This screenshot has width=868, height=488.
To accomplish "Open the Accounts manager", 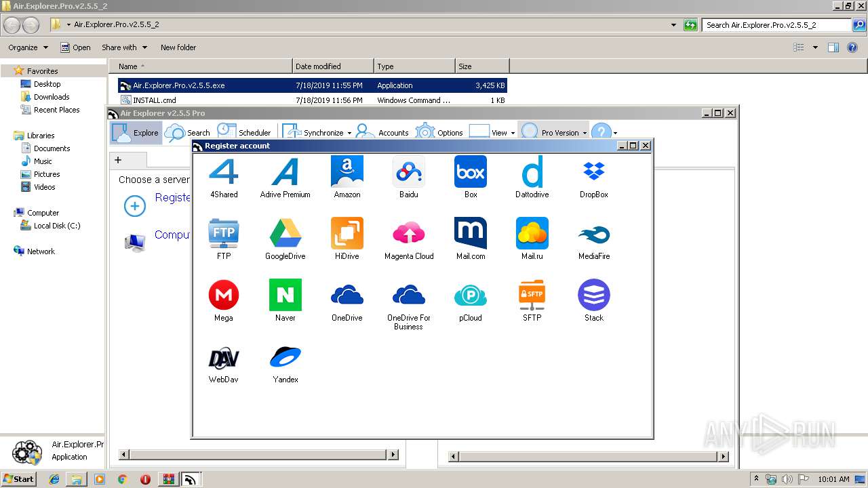I will coord(382,133).
